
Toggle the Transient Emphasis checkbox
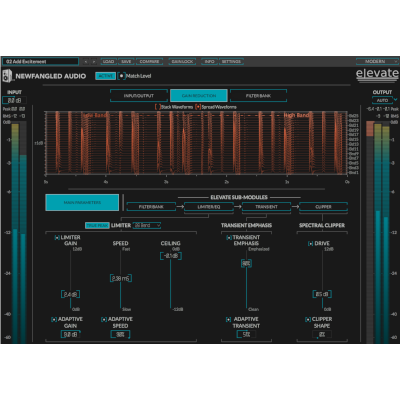point(229,238)
